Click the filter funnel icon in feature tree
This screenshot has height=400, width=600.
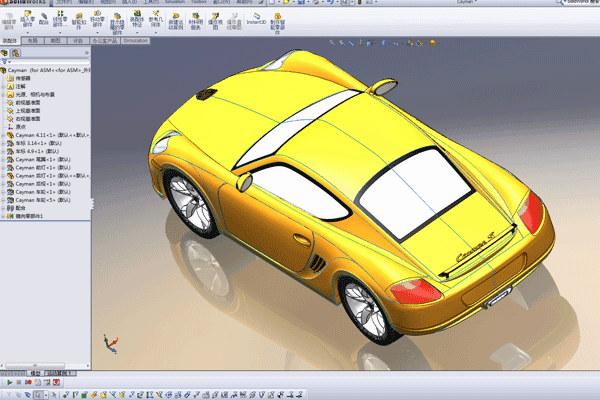pyautogui.click(x=6, y=62)
